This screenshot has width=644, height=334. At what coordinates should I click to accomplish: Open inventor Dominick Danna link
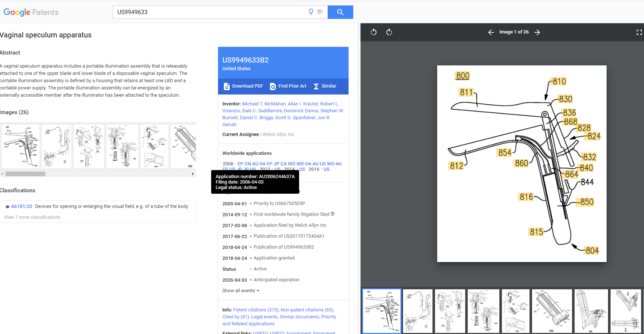click(x=301, y=111)
